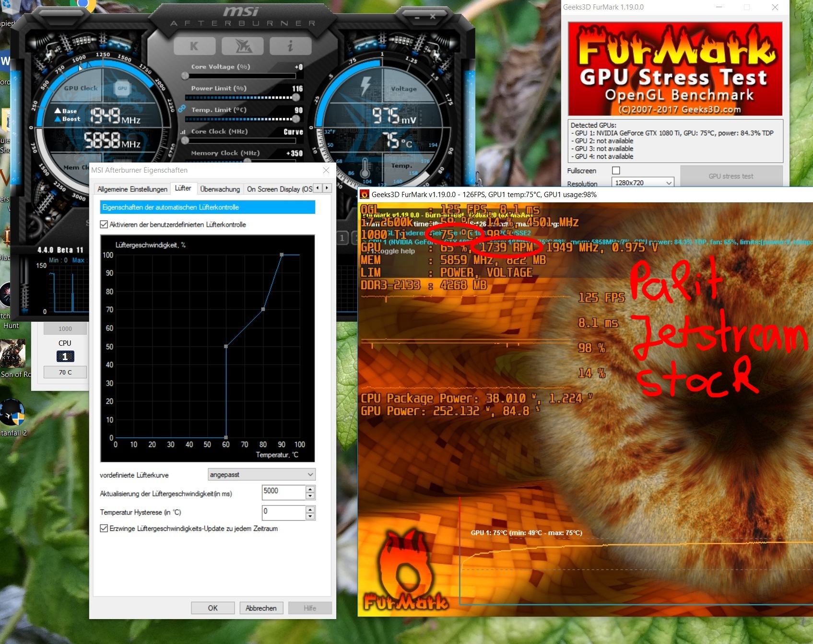Click the lightning bolt icon in voltage gauge
Screen dimensions: 813x644
[365, 85]
